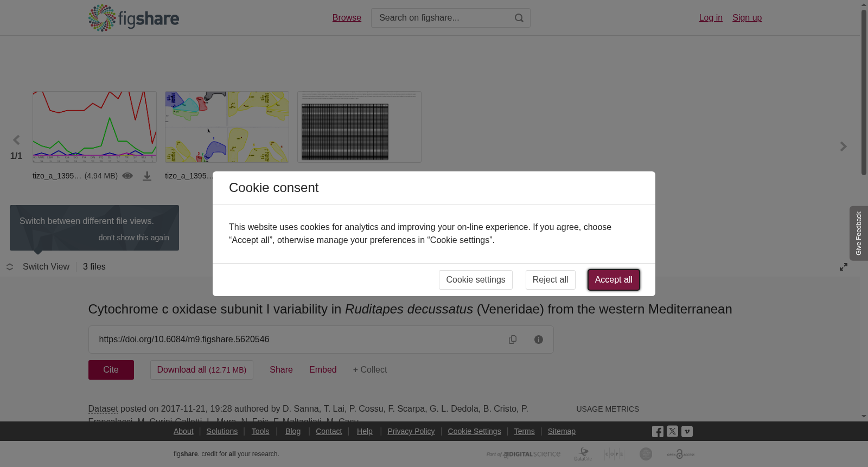Open Cookie Settings footer link
The height and width of the screenshot is (467, 868).
(x=474, y=431)
